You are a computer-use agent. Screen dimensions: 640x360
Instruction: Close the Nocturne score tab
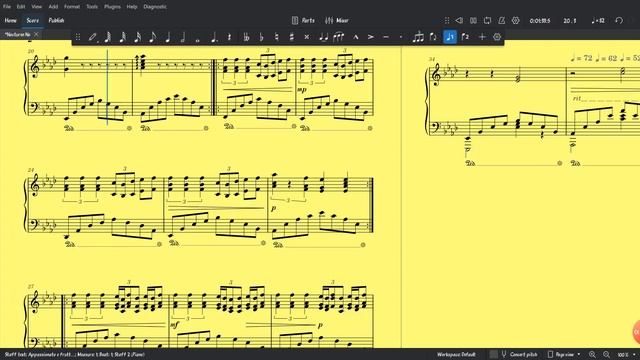[x=36, y=35]
